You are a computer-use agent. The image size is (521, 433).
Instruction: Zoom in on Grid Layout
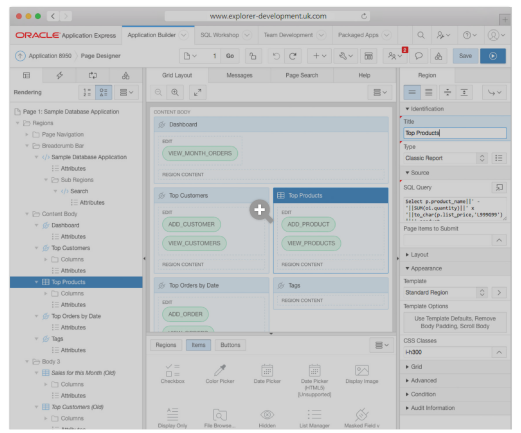tap(175, 92)
